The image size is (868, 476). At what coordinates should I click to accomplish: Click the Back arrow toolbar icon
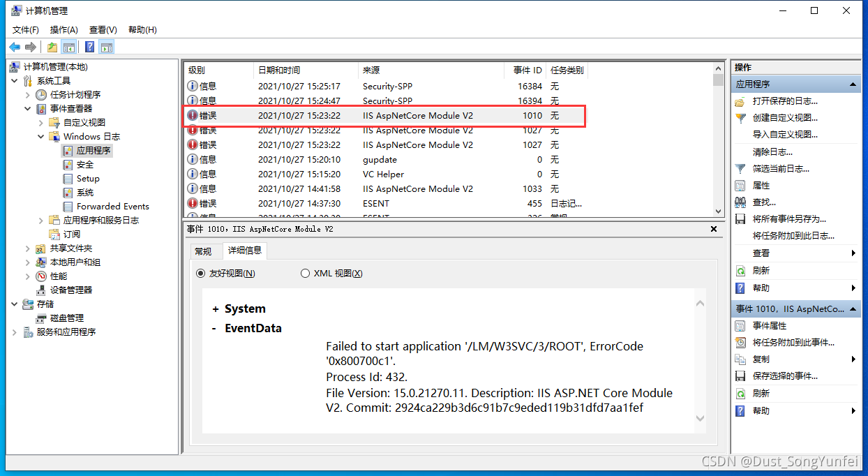15,47
